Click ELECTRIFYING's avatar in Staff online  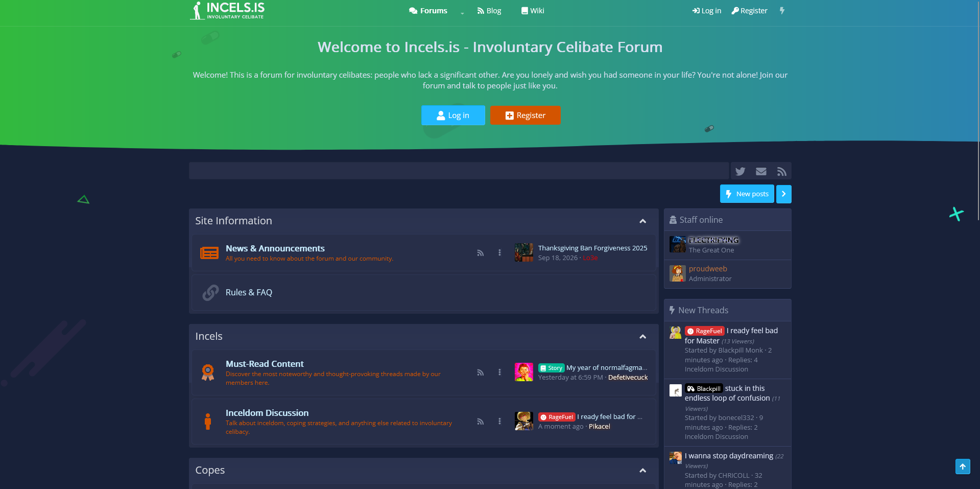click(x=678, y=244)
